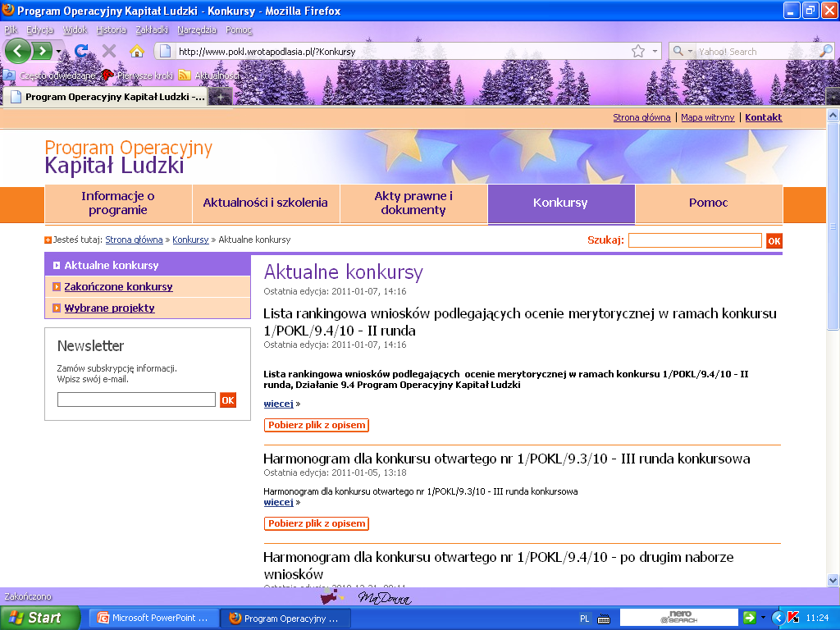Open the Informacje o programie section

118,203
